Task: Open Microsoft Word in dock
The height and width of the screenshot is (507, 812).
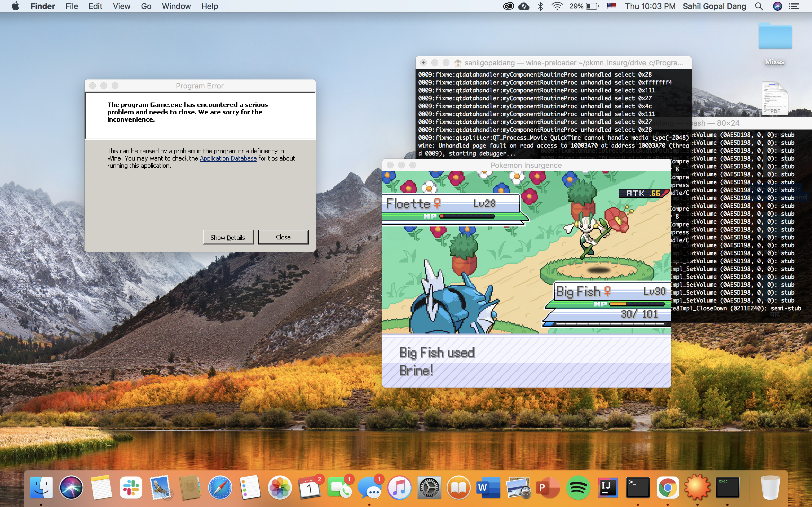Action: (x=488, y=487)
